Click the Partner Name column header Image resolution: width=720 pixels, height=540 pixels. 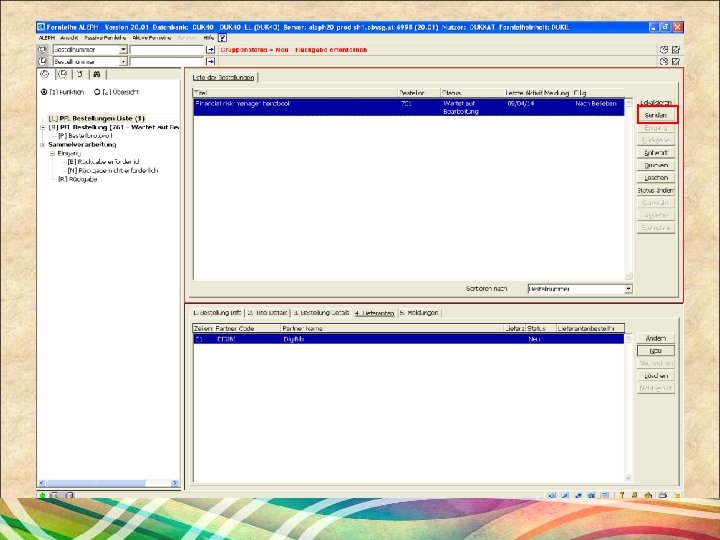click(392, 328)
